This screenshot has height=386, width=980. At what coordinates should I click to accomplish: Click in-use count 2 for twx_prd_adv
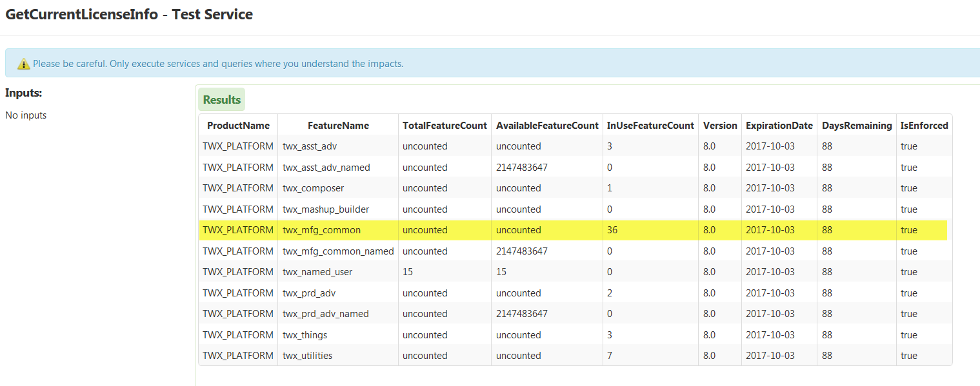(610, 293)
